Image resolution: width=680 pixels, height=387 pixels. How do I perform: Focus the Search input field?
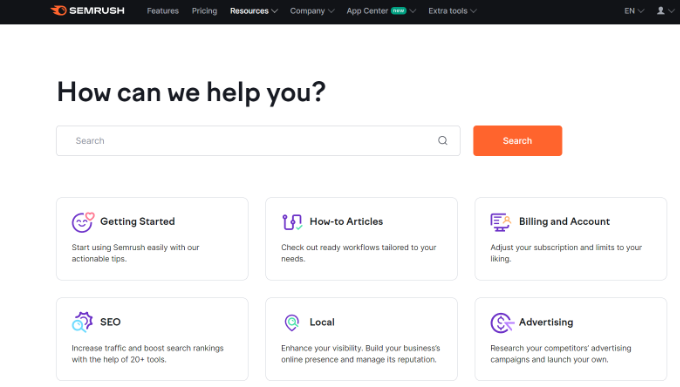[x=258, y=141]
